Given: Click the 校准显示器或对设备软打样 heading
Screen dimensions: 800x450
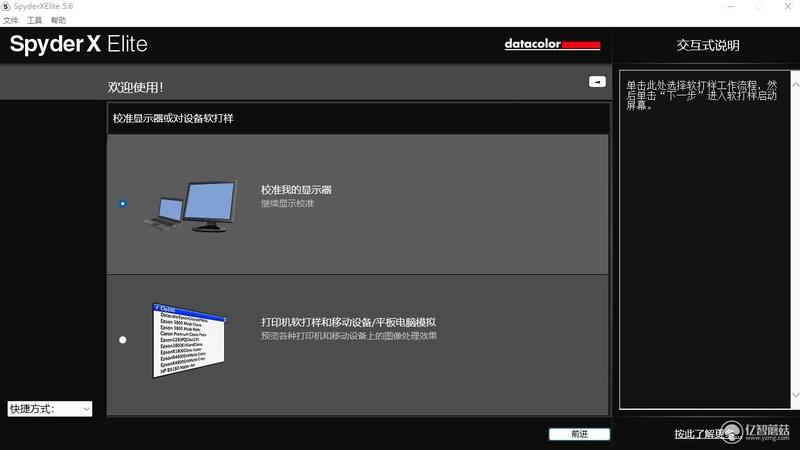Looking at the screenshot, I should (173, 118).
